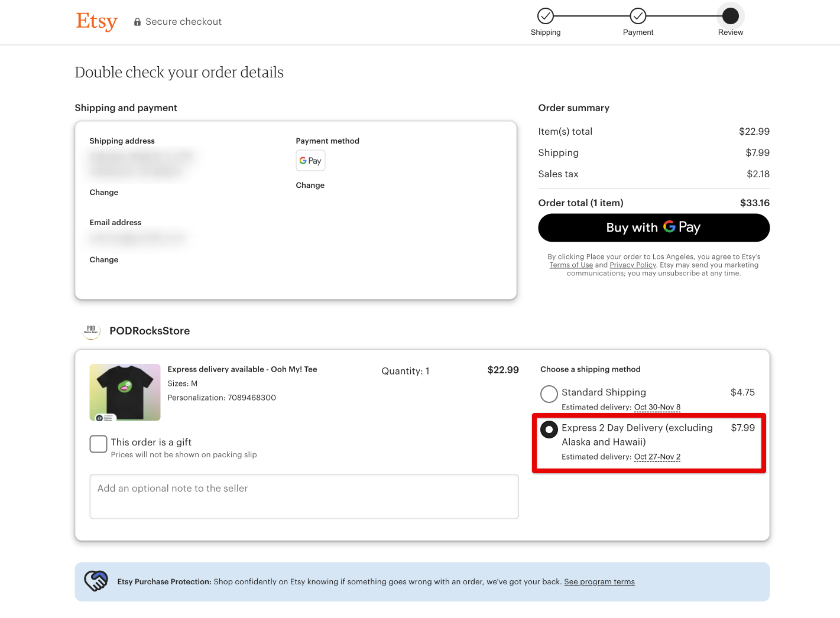Check the 'This order is a gift' checkbox
This screenshot has height=618, width=840.
98,444
